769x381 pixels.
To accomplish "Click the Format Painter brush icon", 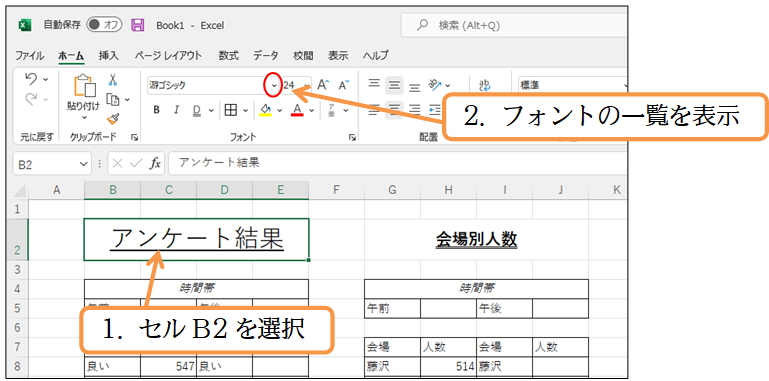I will pyautogui.click(x=113, y=119).
